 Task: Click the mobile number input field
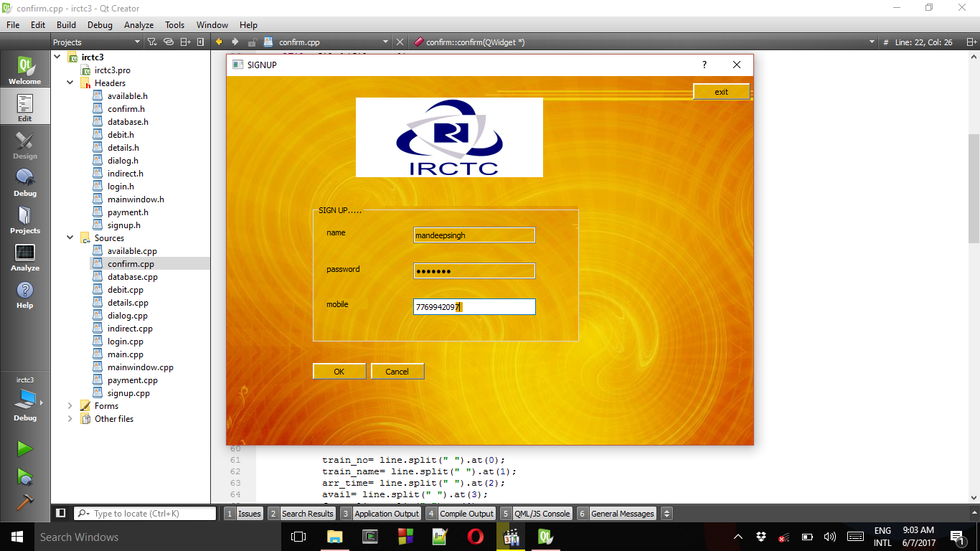coord(474,306)
